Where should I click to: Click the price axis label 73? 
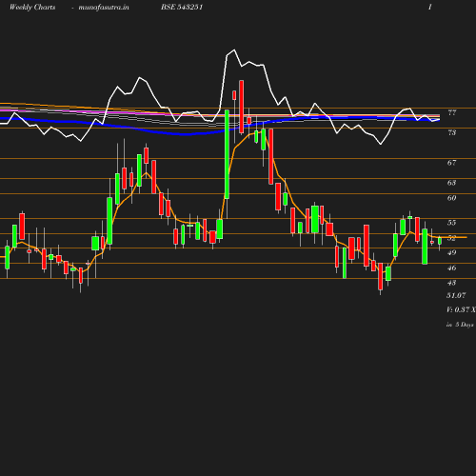click(452, 132)
